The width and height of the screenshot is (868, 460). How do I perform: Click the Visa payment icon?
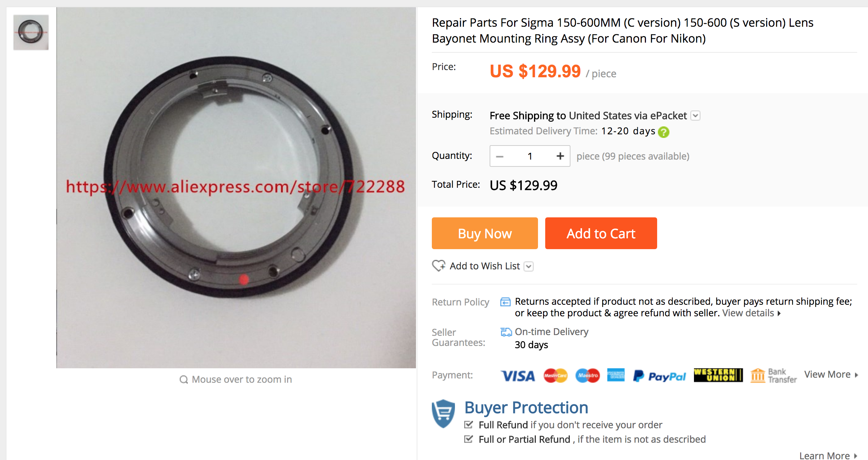(518, 376)
